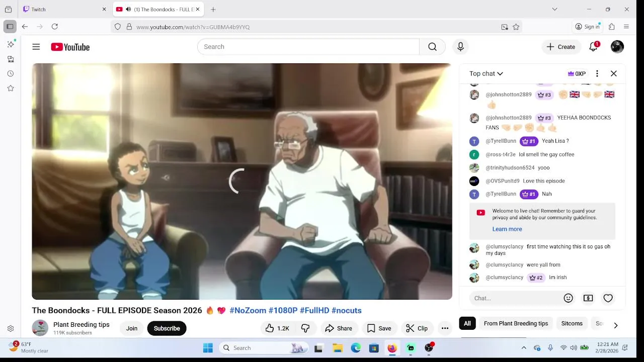Open the YouTube guide hamburger menu
Viewport: 644px width, 362px height.
(x=36, y=47)
